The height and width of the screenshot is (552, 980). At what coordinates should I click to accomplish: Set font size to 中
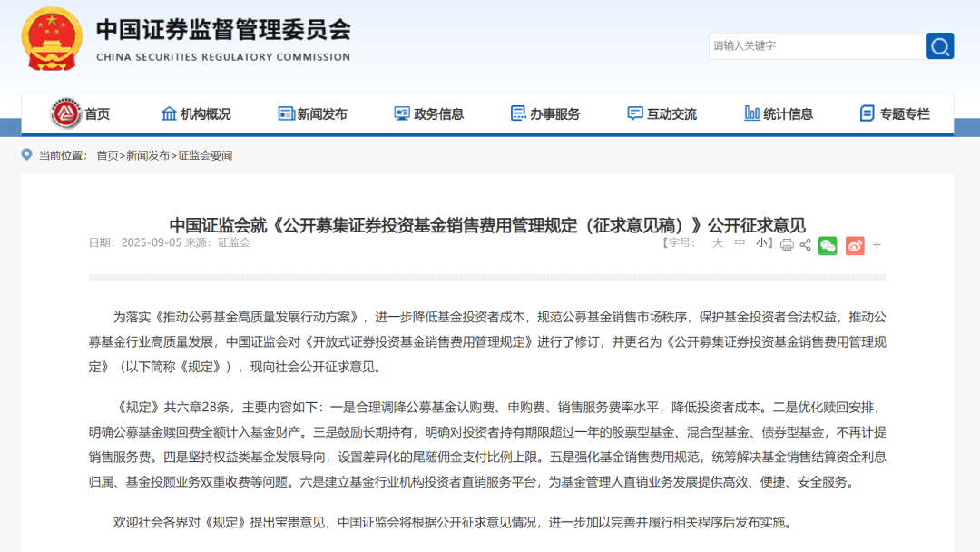[x=740, y=243]
